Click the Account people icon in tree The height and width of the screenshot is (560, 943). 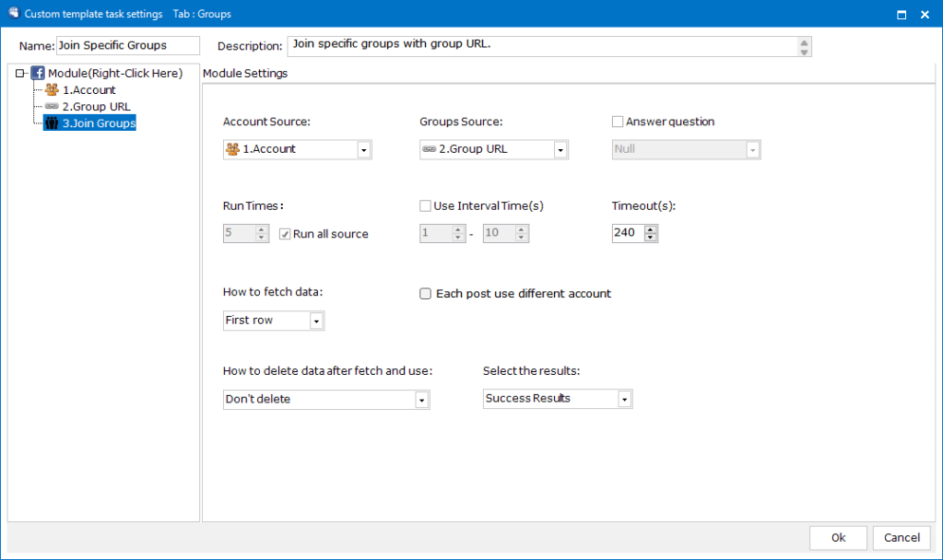click(x=52, y=90)
